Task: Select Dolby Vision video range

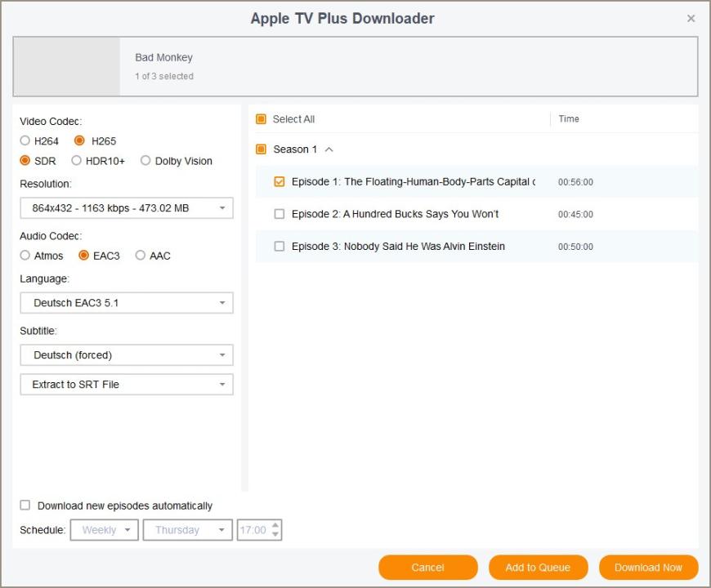Action: coord(145,161)
